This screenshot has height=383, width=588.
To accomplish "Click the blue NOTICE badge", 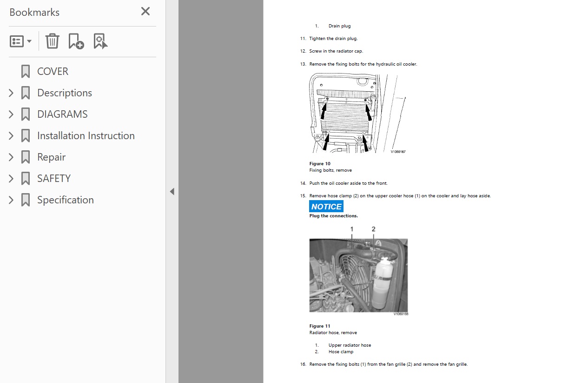I will (x=326, y=207).
